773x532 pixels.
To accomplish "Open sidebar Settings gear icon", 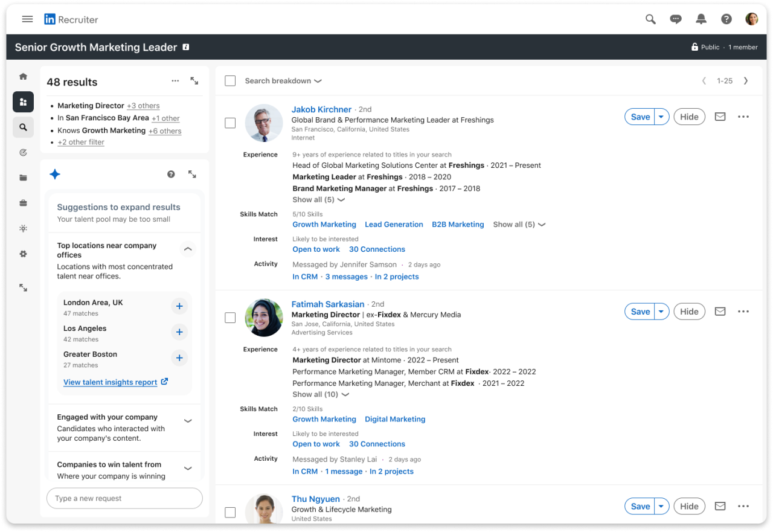I will [23, 254].
